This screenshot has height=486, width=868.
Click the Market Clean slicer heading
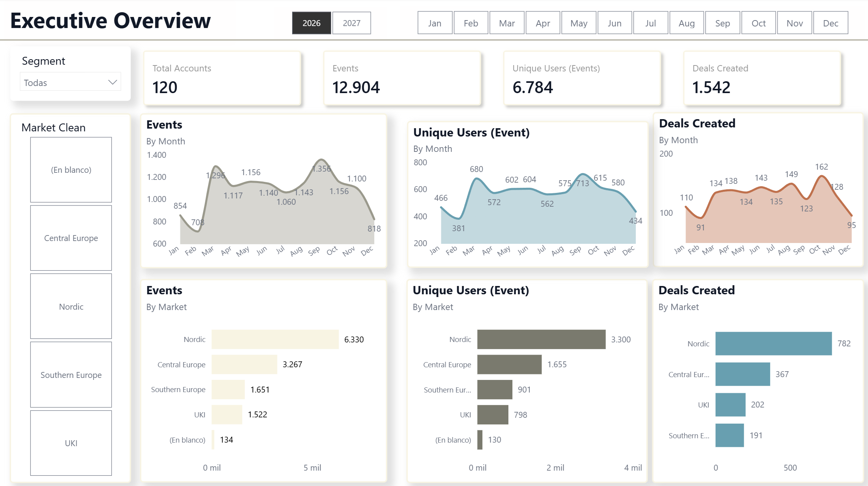tap(53, 127)
